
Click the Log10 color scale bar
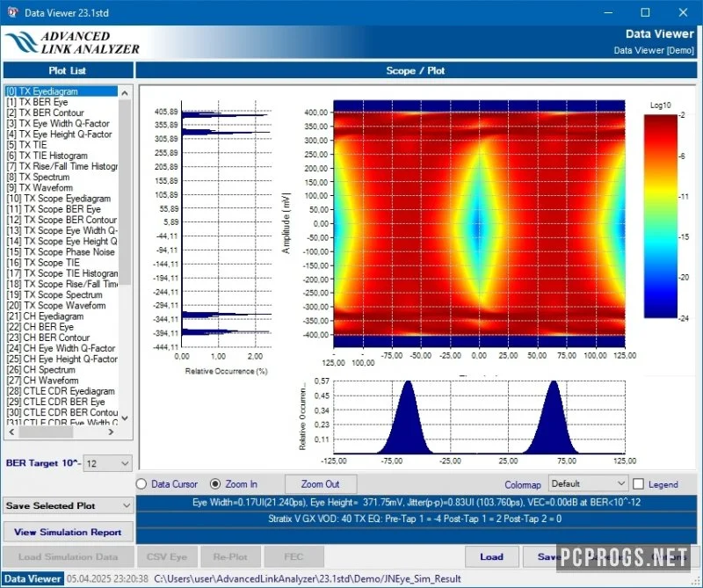[661, 216]
